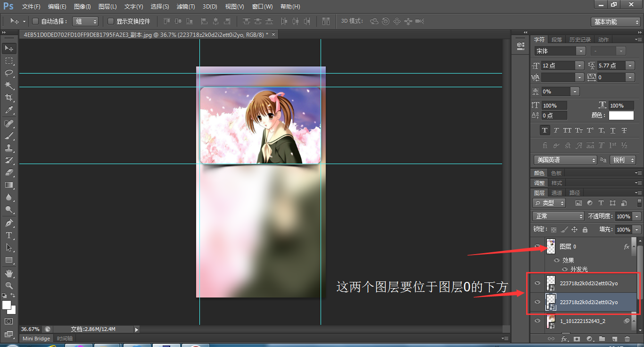Lock all with padlock icon

point(585,230)
